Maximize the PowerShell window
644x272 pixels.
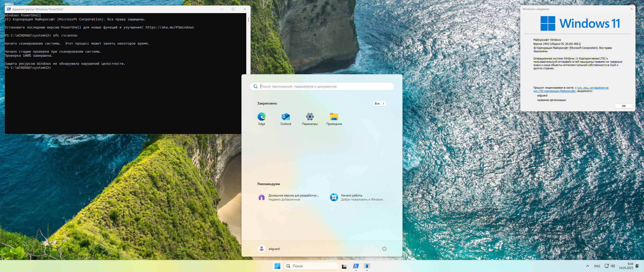[x=233, y=9]
